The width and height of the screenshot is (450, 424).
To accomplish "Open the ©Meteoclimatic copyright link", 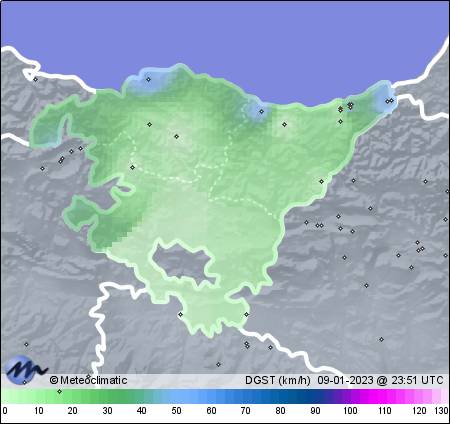I will 88,380.
